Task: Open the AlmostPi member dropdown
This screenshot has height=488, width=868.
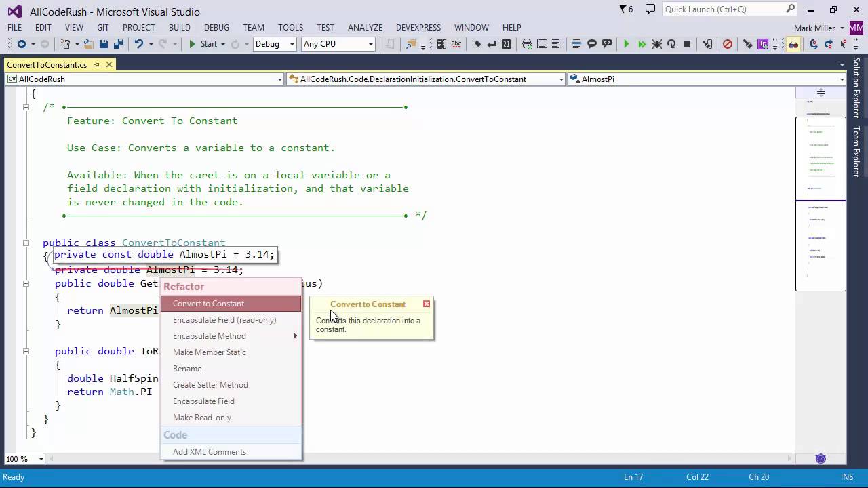Action: [842, 79]
